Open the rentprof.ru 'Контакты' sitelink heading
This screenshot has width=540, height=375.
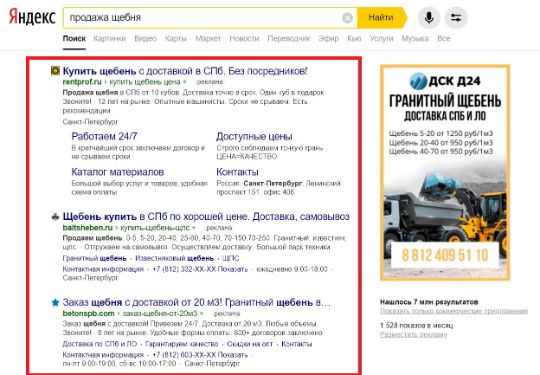tap(237, 172)
